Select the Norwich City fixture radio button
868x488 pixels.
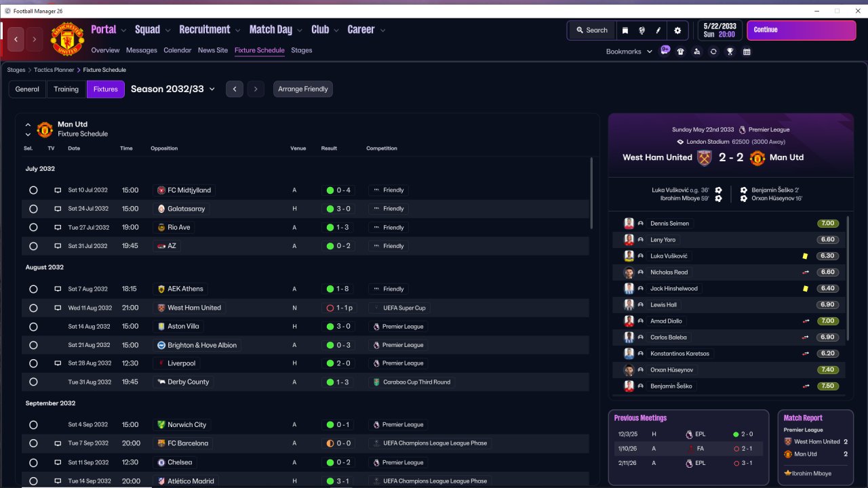pyautogui.click(x=33, y=425)
